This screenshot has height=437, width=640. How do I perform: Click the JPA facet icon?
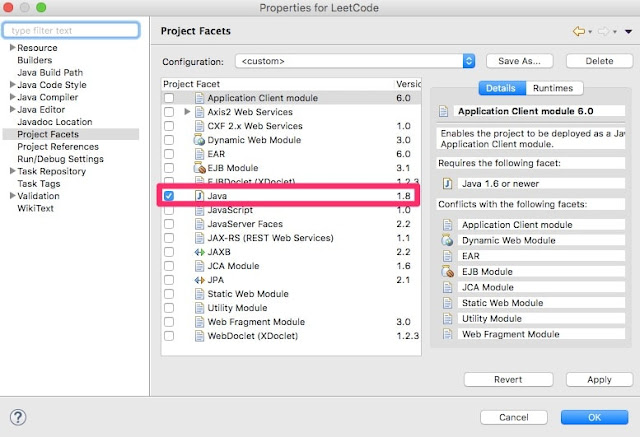199,280
